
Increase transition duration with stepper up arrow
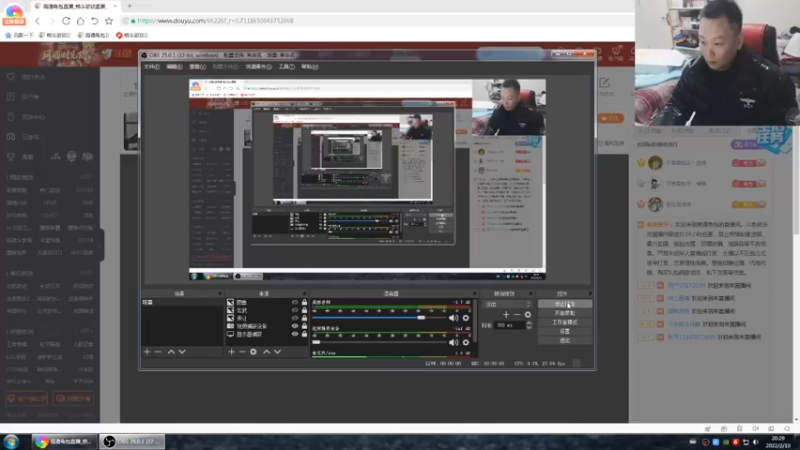pyautogui.click(x=529, y=323)
